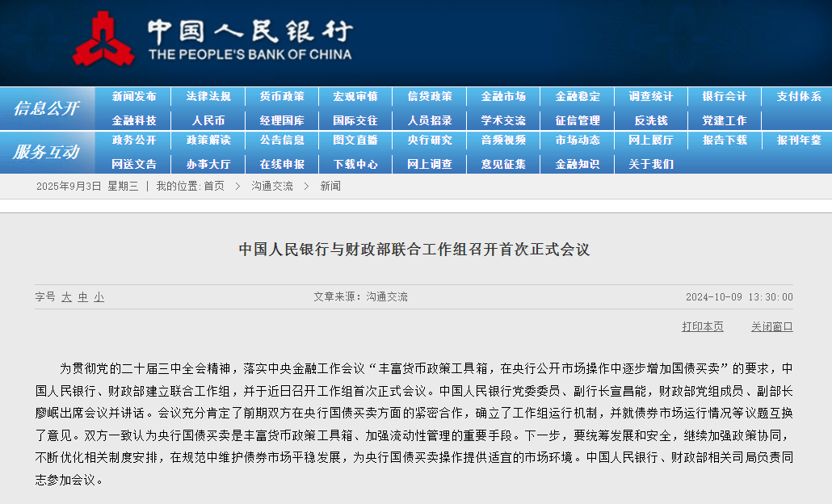Image resolution: width=832 pixels, height=504 pixels.
Task: Open 征信管理 navigation link
Action: click(x=578, y=120)
